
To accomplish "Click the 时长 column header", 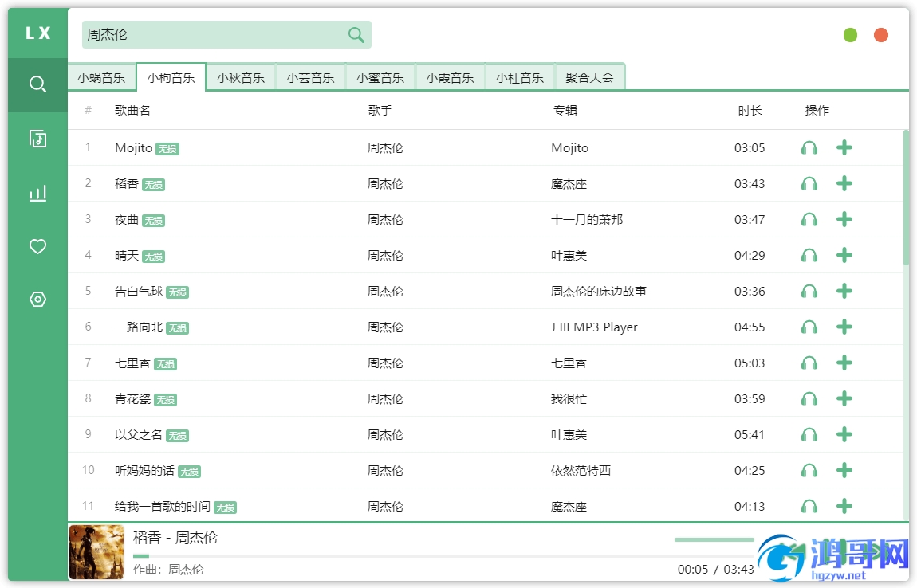I will click(750, 111).
